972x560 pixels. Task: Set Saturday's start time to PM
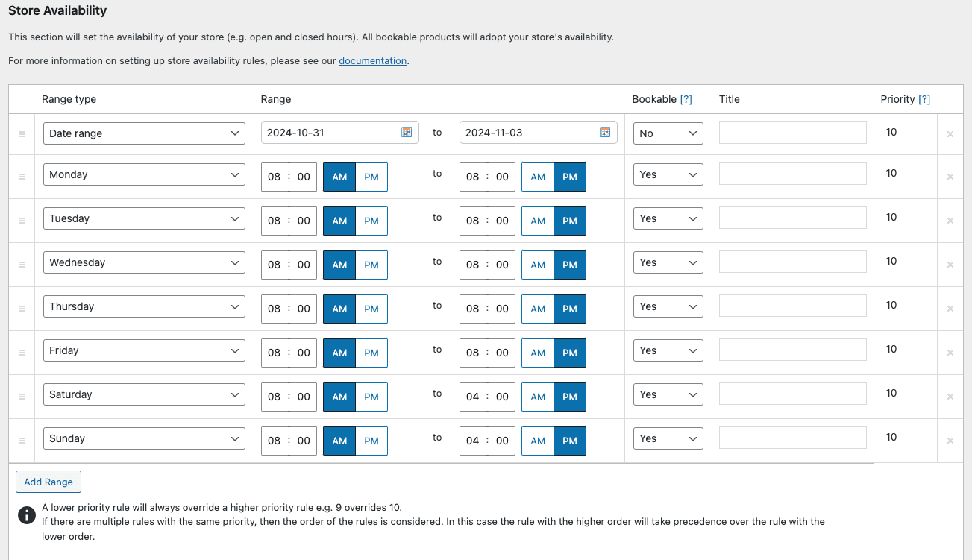click(371, 396)
